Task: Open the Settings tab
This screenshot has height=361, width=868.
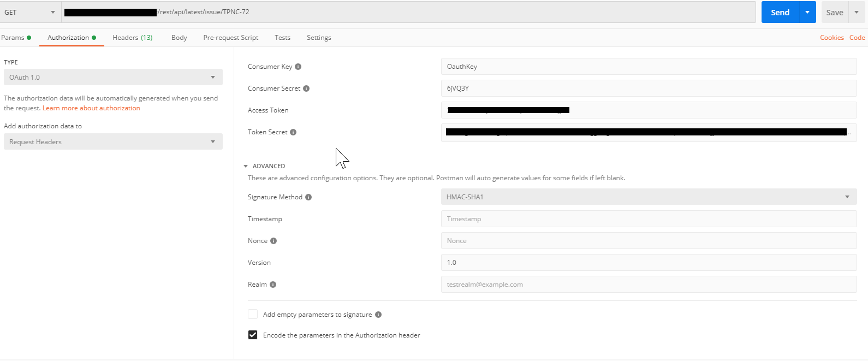Action: point(319,38)
